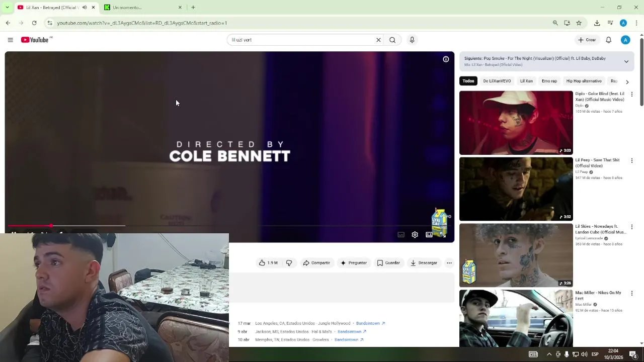Viewport: 644px width, 362px height.
Task: Open a new browser tab
Action: (193, 8)
